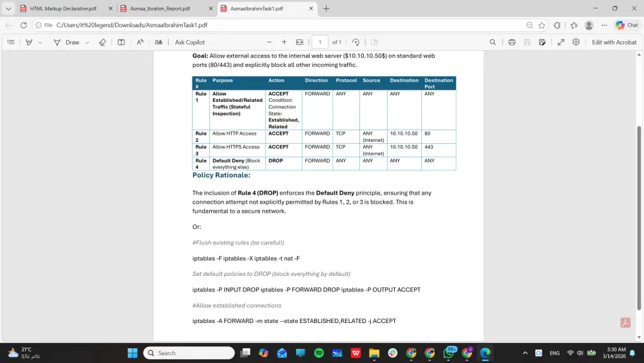644x363 pixels.
Task: Click the page number input box
Action: coord(320,42)
